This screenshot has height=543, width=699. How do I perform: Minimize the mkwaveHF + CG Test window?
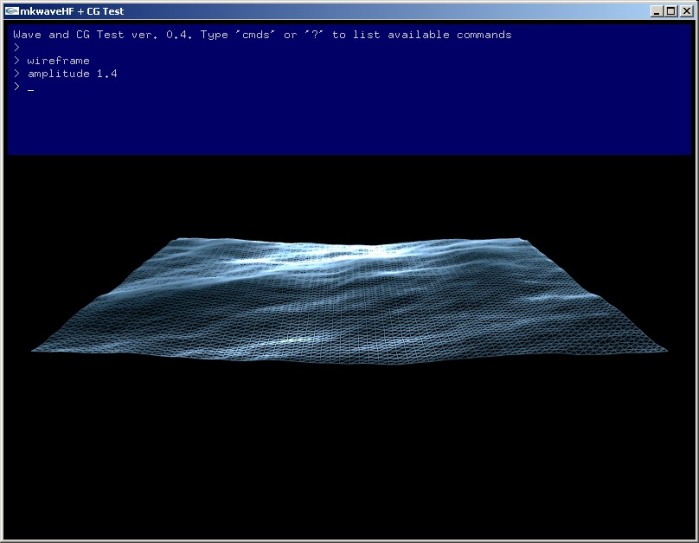coord(656,11)
